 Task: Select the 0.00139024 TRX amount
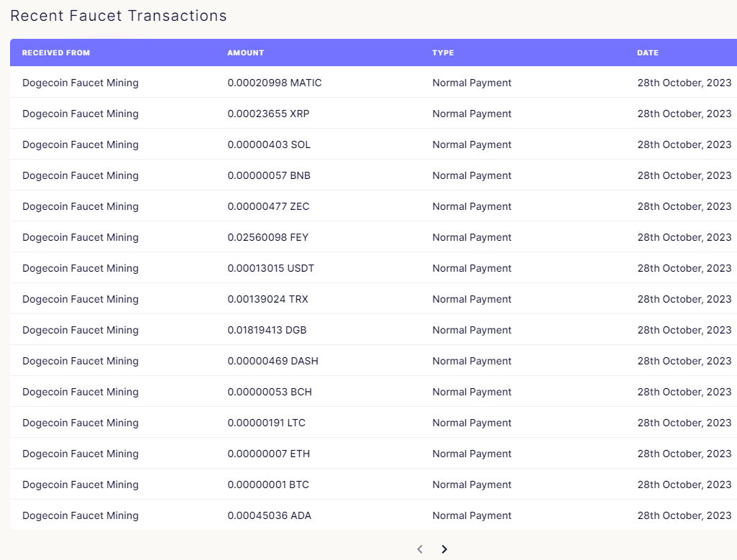[268, 299]
